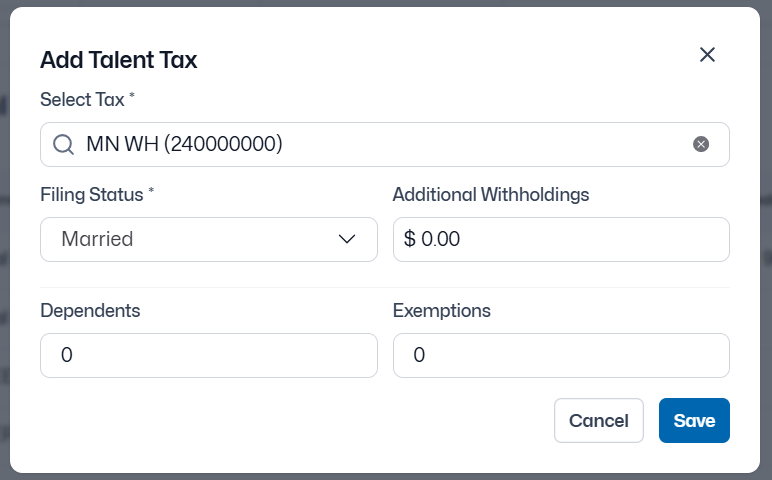772x480 pixels.
Task: Click into the Dependents input field
Action: [208, 355]
